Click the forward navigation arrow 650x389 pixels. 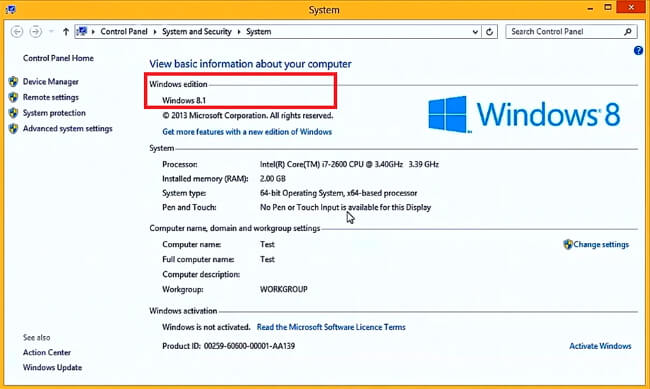36,32
